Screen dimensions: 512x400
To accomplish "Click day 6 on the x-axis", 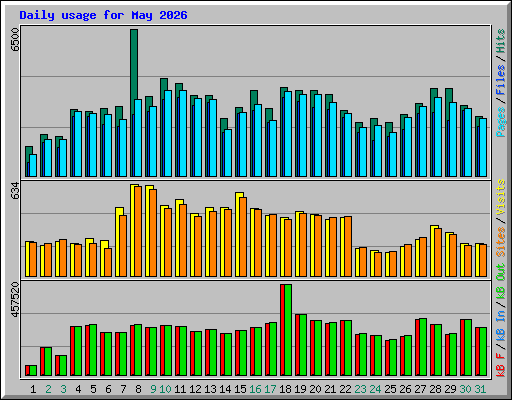I will (108, 389).
